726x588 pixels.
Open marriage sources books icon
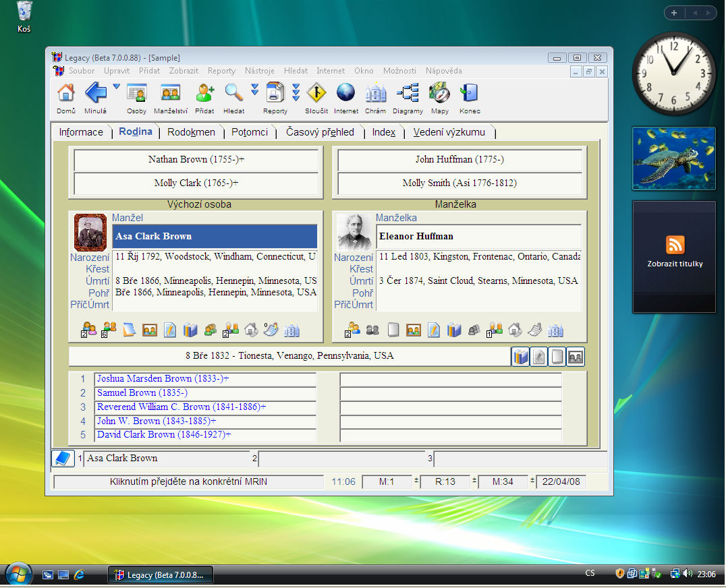[x=521, y=357]
